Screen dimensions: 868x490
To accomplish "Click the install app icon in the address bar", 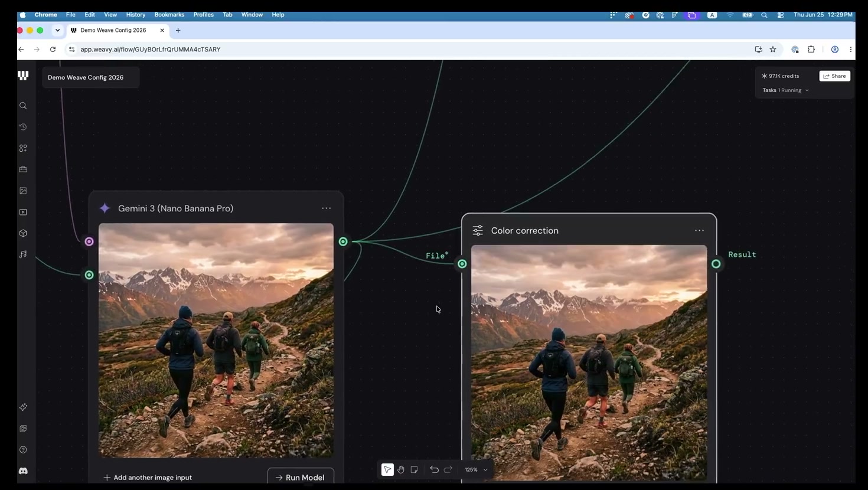I will tap(759, 50).
